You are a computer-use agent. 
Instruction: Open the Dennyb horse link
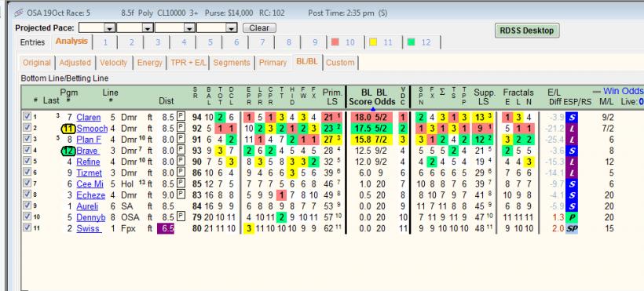tap(91, 217)
